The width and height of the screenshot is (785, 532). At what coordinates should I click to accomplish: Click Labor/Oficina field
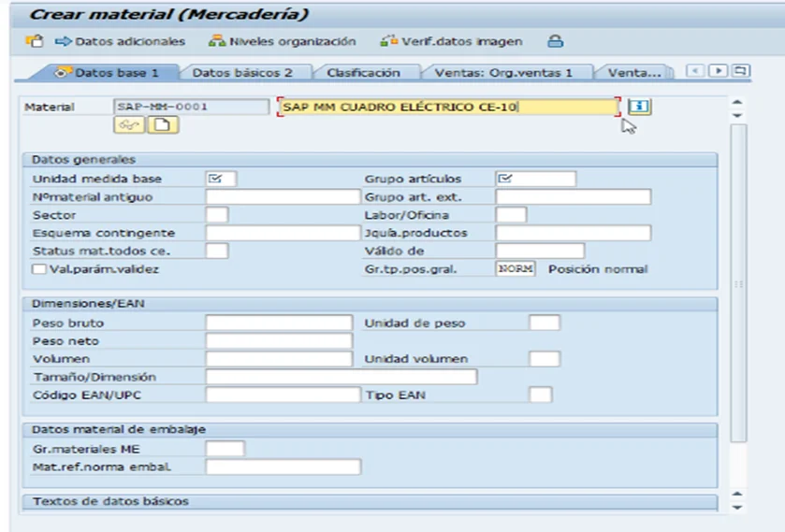click(x=511, y=215)
